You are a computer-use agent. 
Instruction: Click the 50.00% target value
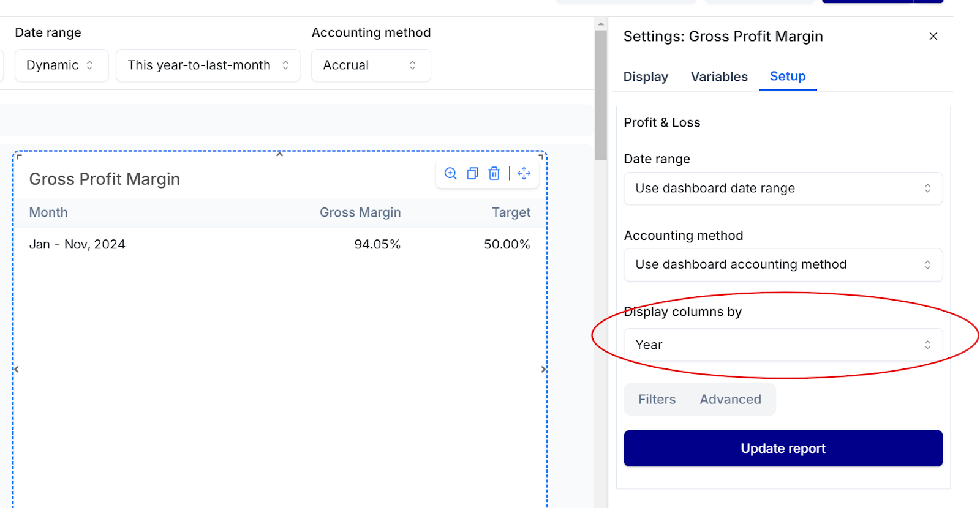click(x=507, y=244)
